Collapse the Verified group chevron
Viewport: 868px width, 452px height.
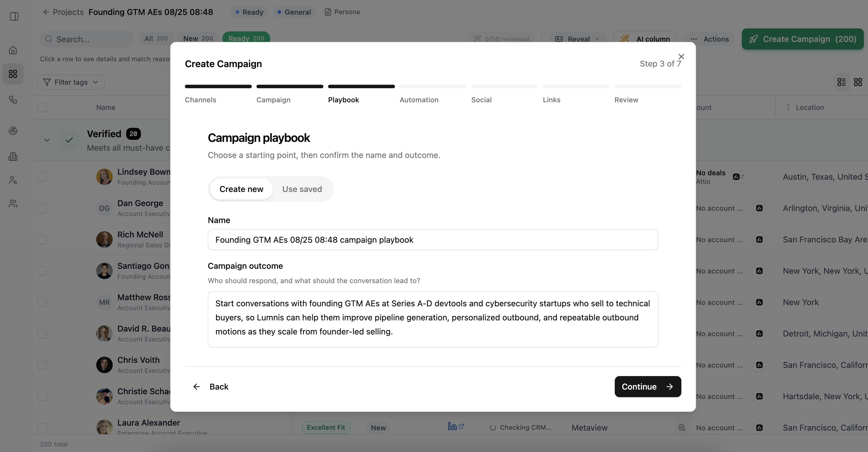pyautogui.click(x=47, y=140)
